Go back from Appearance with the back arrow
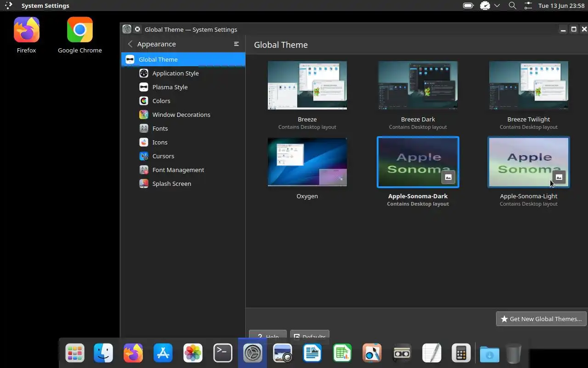This screenshot has height=368, width=588. pyautogui.click(x=130, y=44)
